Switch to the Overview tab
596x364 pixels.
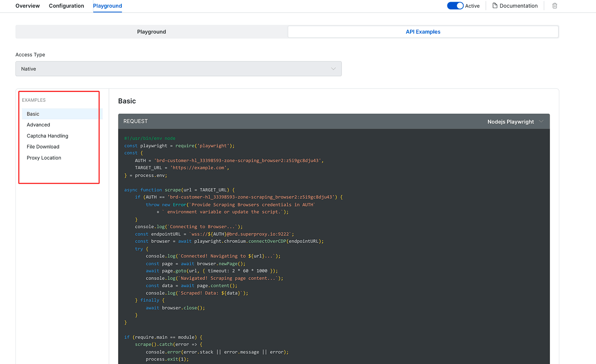pos(28,6)
